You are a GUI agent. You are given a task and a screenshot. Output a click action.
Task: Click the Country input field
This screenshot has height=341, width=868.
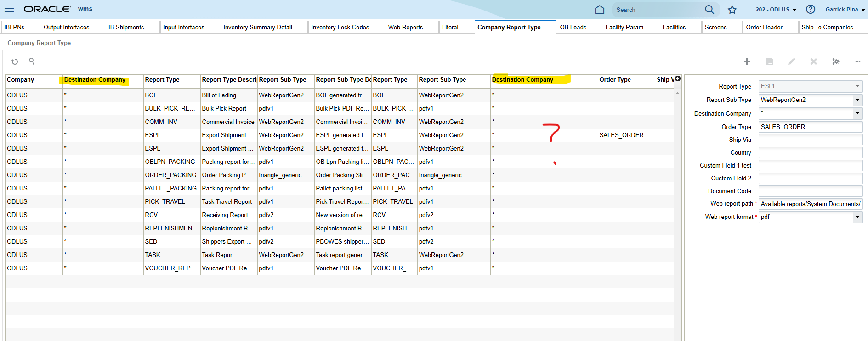pos(811,153)
